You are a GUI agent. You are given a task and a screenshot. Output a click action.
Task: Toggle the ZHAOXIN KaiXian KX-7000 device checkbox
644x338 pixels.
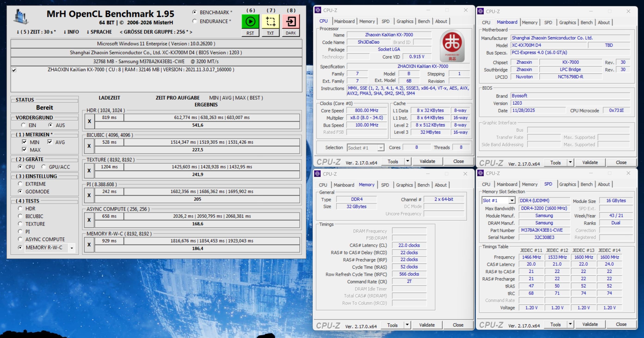14,70
